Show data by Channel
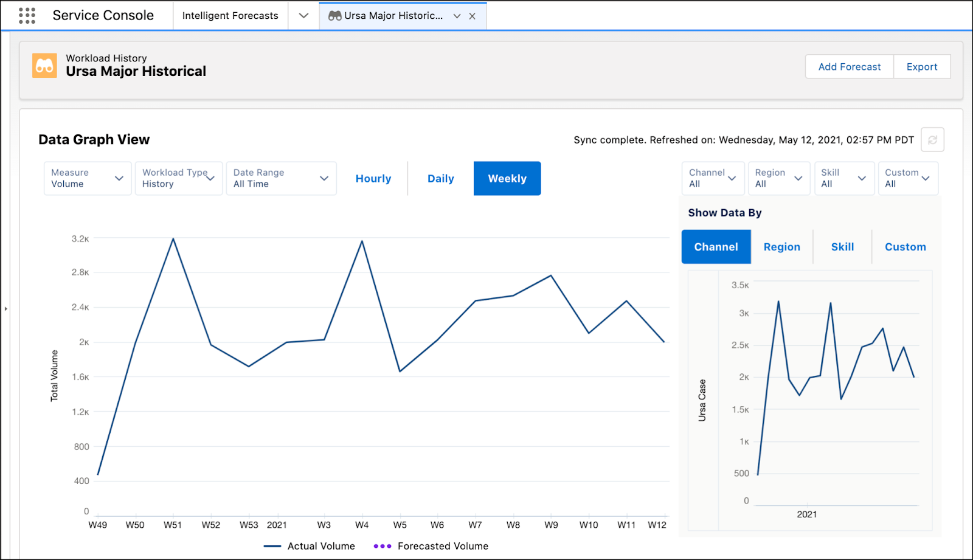The width and height of the screenshot is (973, 560). point(716,247)
